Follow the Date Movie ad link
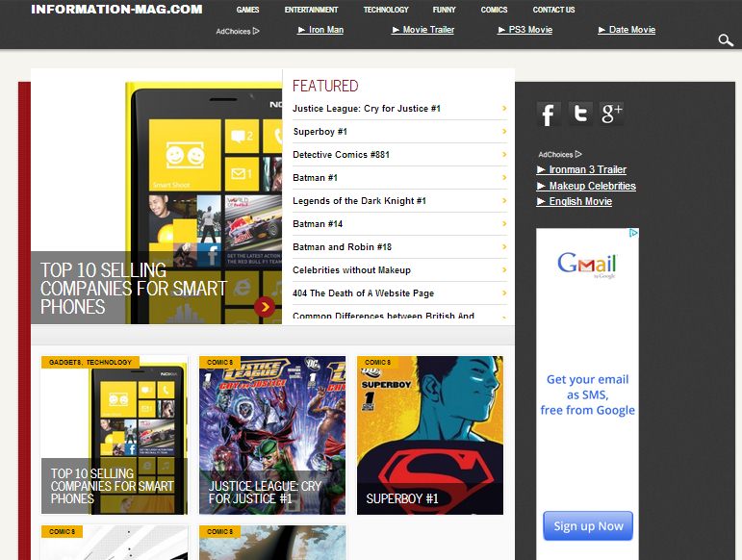The image size is (742, 560). [x=627, y=30]
